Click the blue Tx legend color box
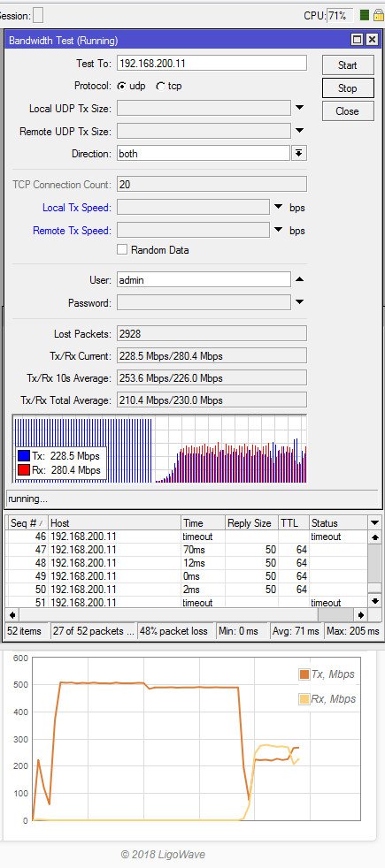 pos(24,456)
